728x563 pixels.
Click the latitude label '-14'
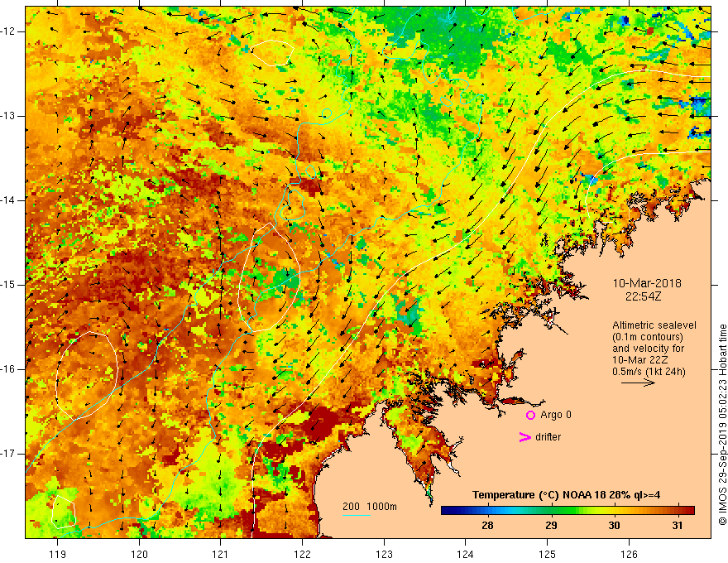[8, 200]
